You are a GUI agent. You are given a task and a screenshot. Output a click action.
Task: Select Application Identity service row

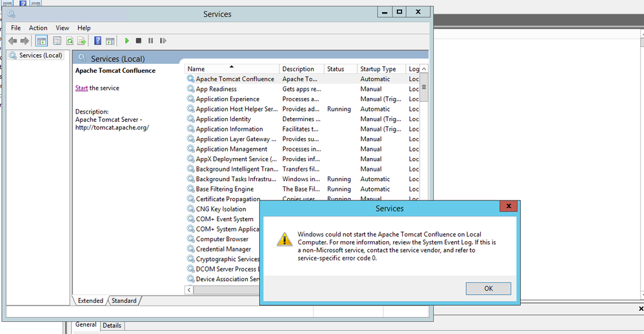pos(303,119)
